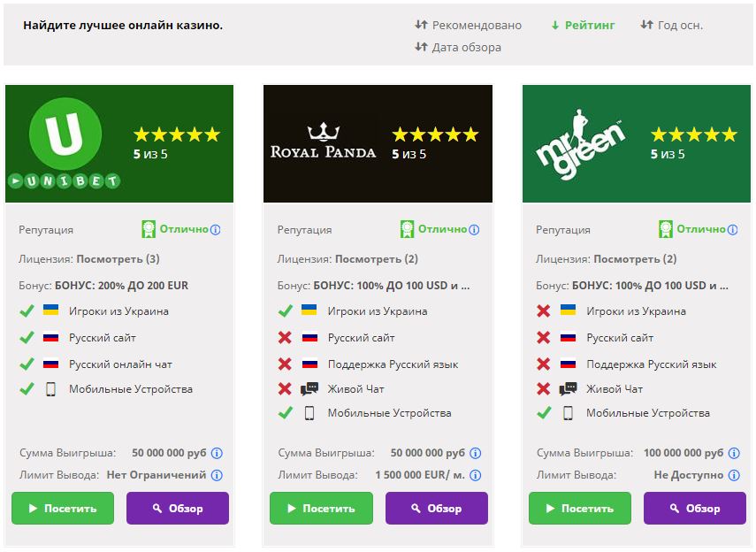Open Обзор for Royal Panda

click(x=436, y=508)
